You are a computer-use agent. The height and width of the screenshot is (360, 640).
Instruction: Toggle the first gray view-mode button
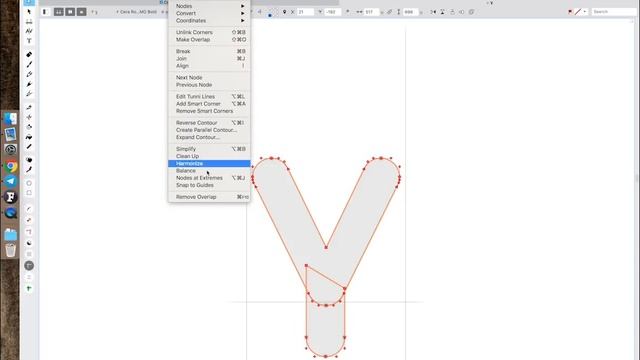tap(59, 12)
